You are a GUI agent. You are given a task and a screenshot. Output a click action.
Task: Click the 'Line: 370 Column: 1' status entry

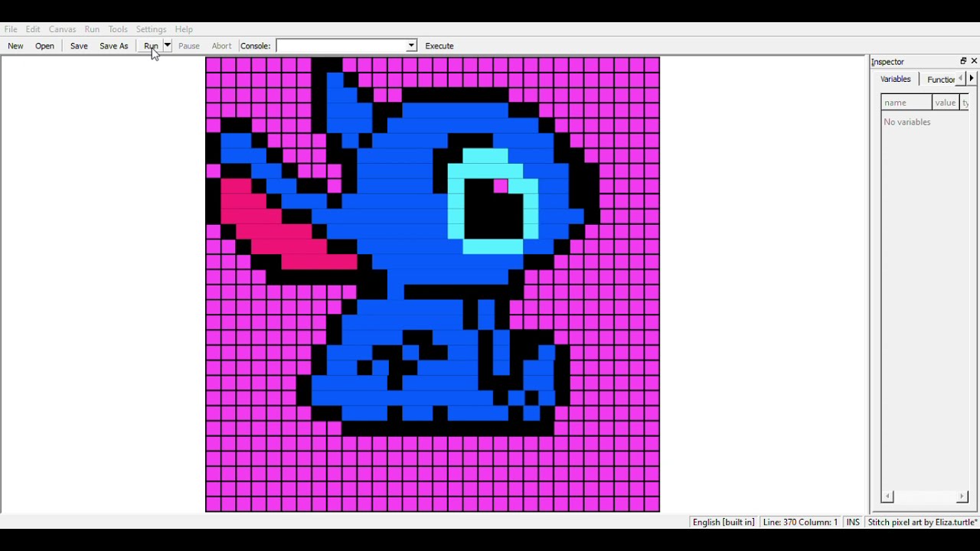pos(800,522)
